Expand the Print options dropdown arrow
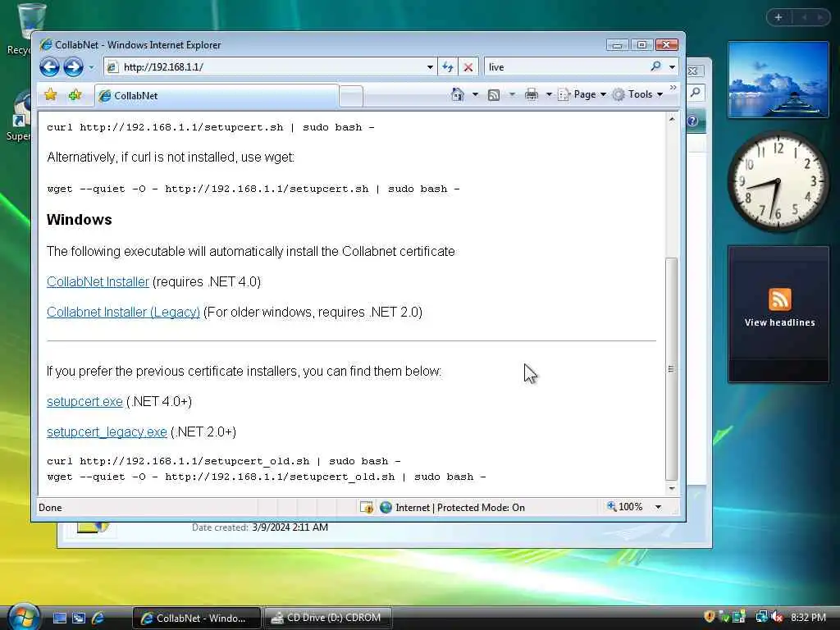The width and height of the screenshot is (840, 630). click(x=549, y=95)
